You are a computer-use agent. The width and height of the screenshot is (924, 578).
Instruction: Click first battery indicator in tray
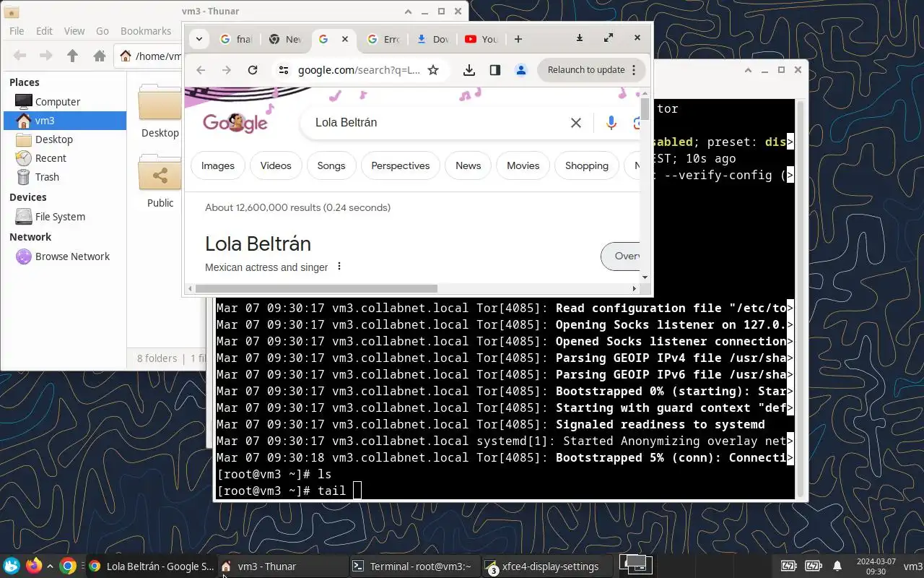point(789,566)
